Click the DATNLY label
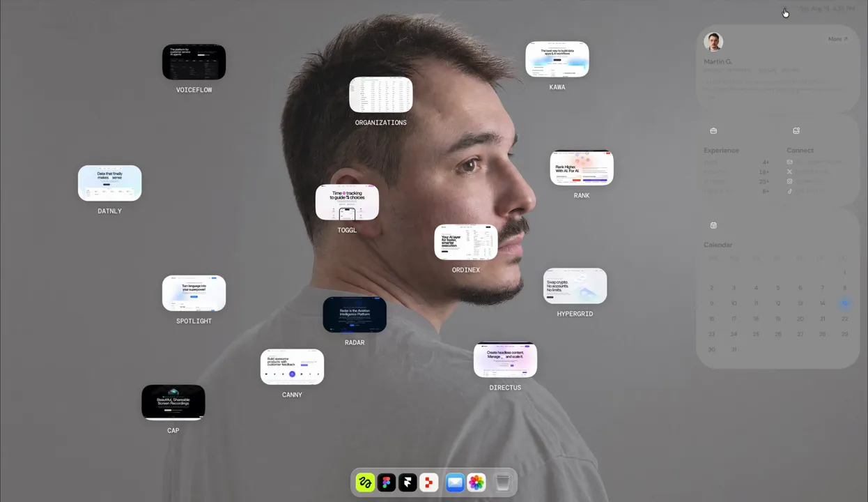 109,211
